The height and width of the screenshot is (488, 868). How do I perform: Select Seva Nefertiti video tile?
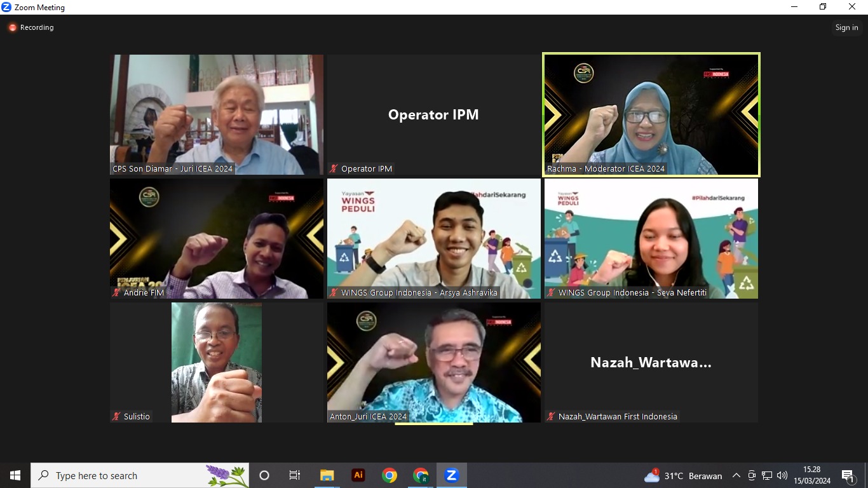(651, 238)
